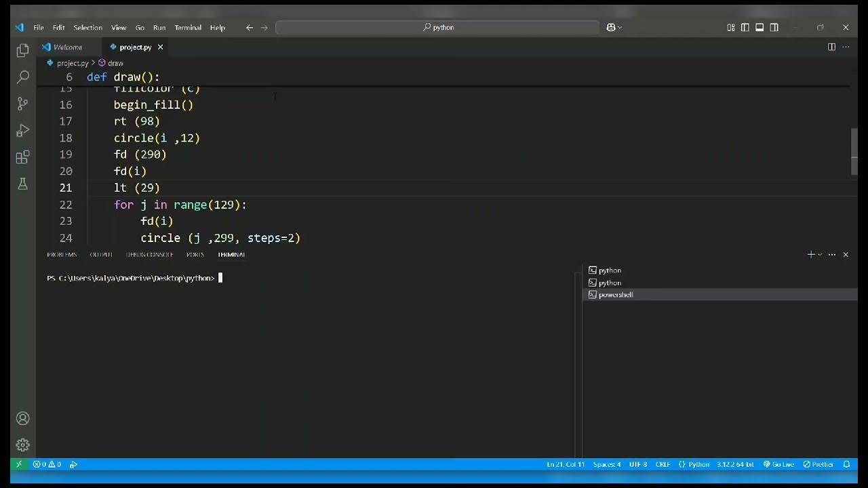The height and width of the screenshot is (488, 868).
Task: Open editor More Actions ellipsis
Action: pyautogui.click(x=846, y=47)
